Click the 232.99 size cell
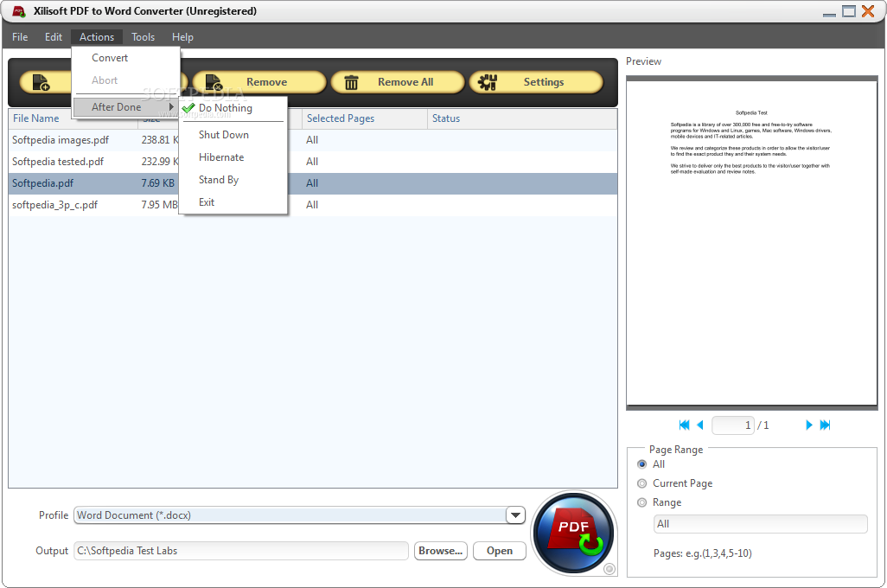 pos(160,162)
